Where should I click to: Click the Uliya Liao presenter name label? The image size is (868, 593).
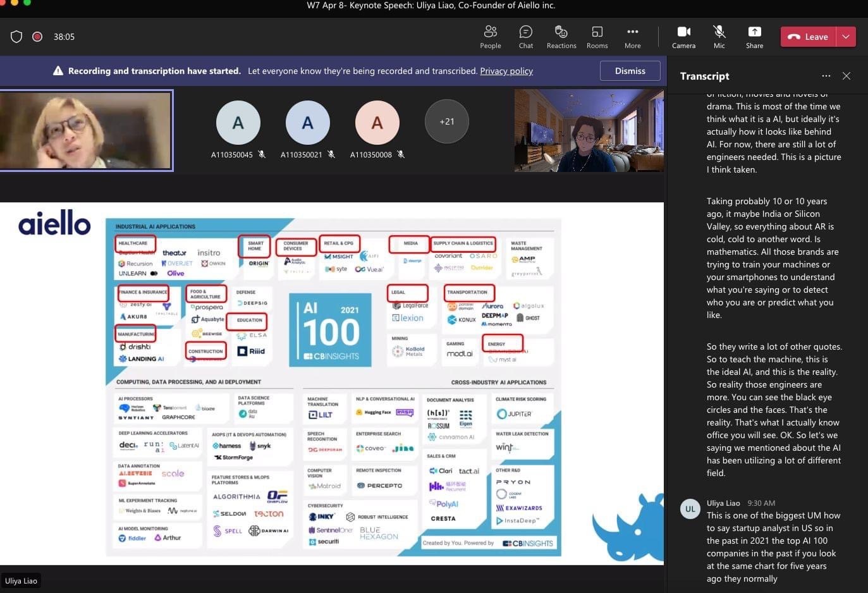coord(21,580)
